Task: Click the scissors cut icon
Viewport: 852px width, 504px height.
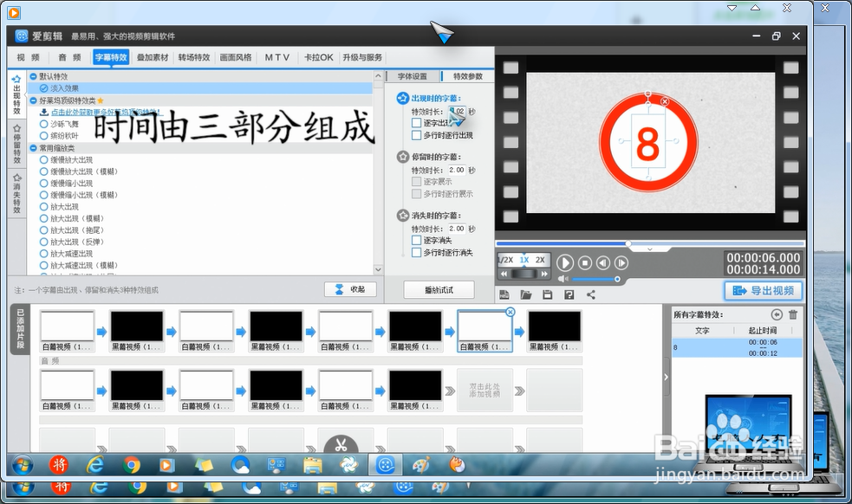Action: pyautogui.click(x=341, y=446)
